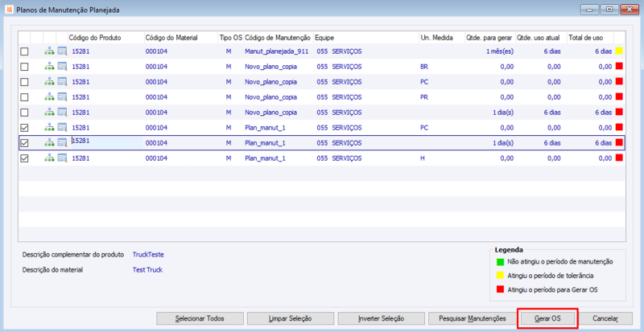Click the Qtde. para gerar column header
This screenshot has width=644, height=332.
(x=490, y=38)
